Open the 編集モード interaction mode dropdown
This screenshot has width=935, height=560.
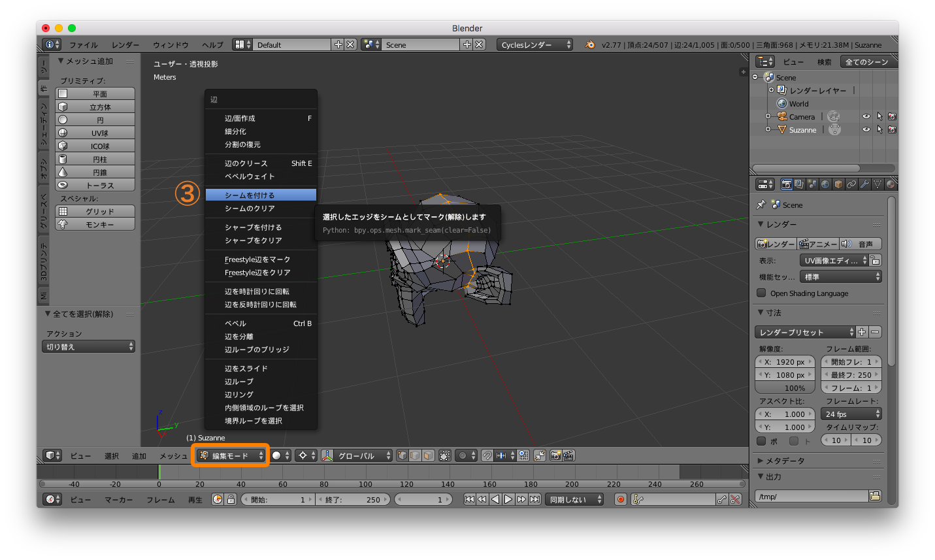(x=231, y=455)
